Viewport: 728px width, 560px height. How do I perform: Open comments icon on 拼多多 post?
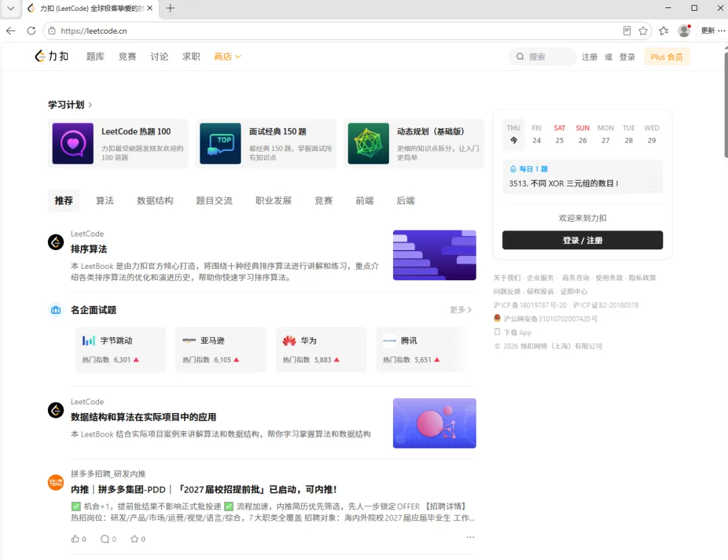click(x=105, y=538)
